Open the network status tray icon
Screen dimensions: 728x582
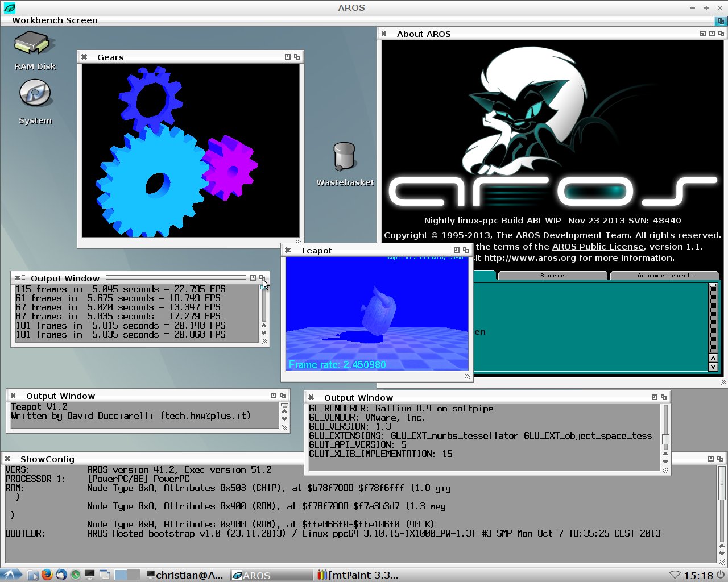click(675, 575)
